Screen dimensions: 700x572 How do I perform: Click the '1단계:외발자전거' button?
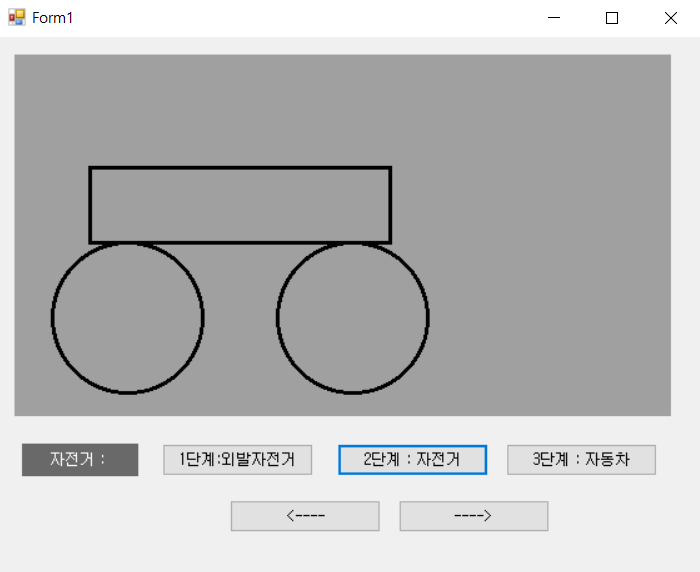coord(238,459)
